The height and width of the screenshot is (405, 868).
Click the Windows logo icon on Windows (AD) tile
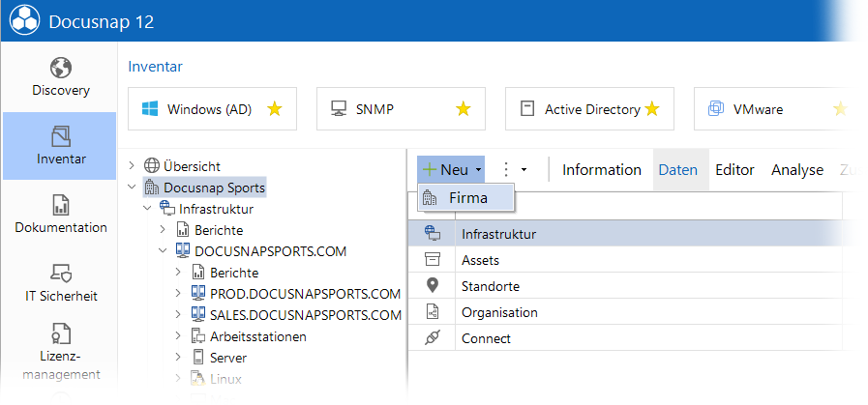[150, 109]
